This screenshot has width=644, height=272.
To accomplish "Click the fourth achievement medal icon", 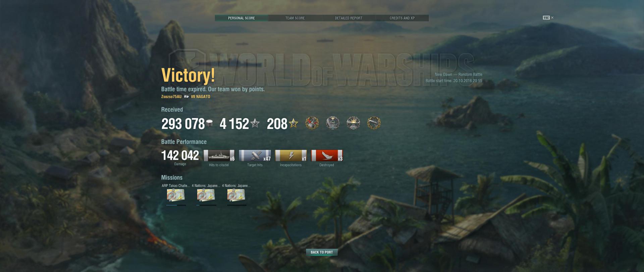I will pyautogui.click(x=374, y=123).
